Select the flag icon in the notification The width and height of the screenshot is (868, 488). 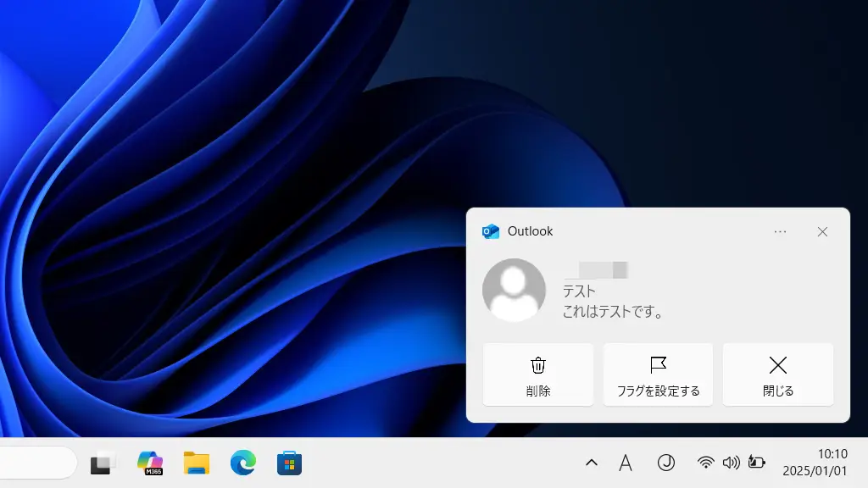[658, 365]
